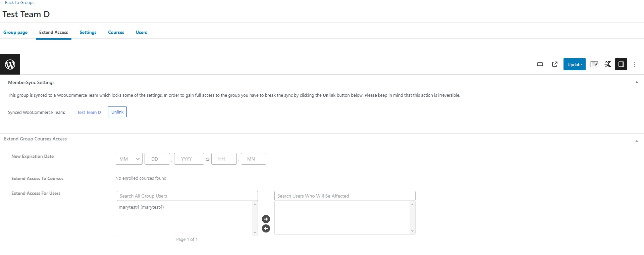The width and height of the screenshot is (644, 255).
Task: Click the YYYY year input field
Action: (x=189, y=159)
